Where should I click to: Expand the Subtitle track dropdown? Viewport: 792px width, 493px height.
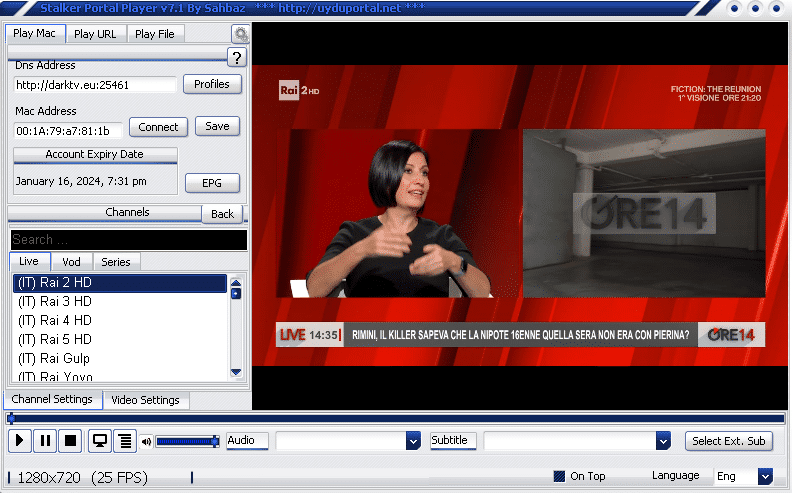pyautogui.click(x=662, y=441)
